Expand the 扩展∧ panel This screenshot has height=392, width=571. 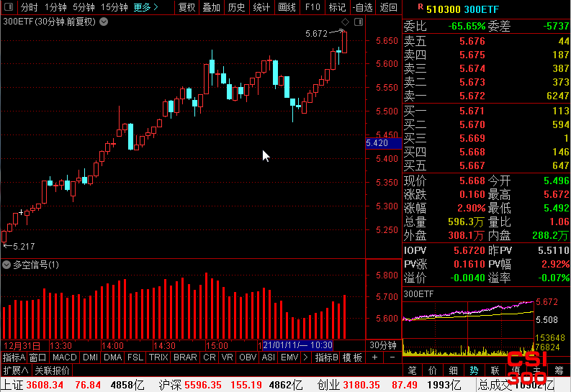tap(16, 370)
